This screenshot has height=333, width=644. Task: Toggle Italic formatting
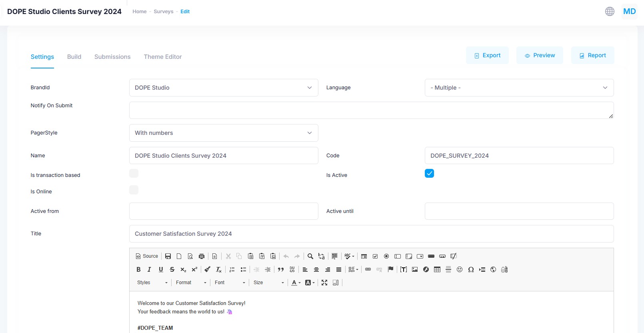pyautogui.click(x=150, y=269)
